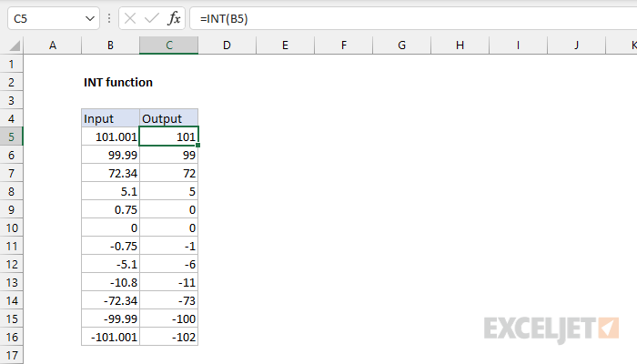Select cell containing 101.001

pos(110,136)
